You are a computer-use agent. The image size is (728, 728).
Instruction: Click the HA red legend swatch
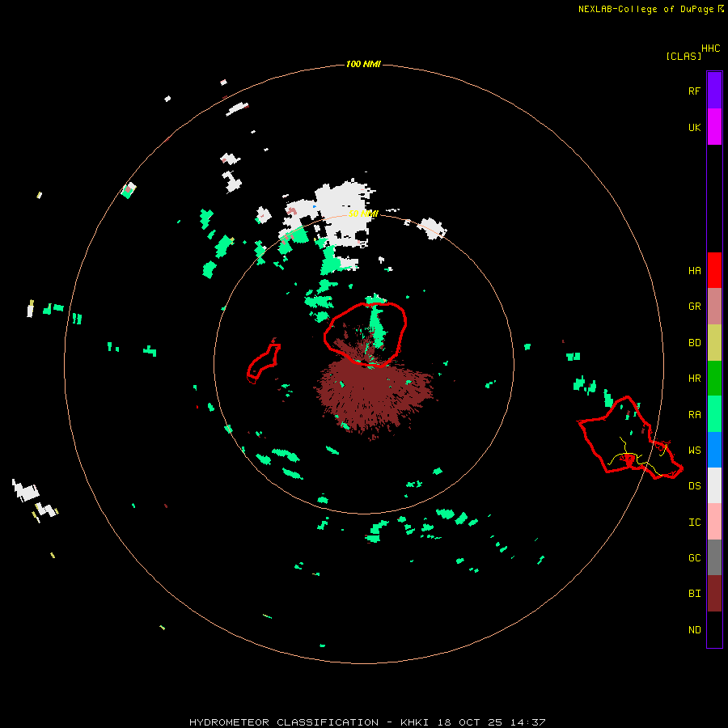[x=714, y=270]
